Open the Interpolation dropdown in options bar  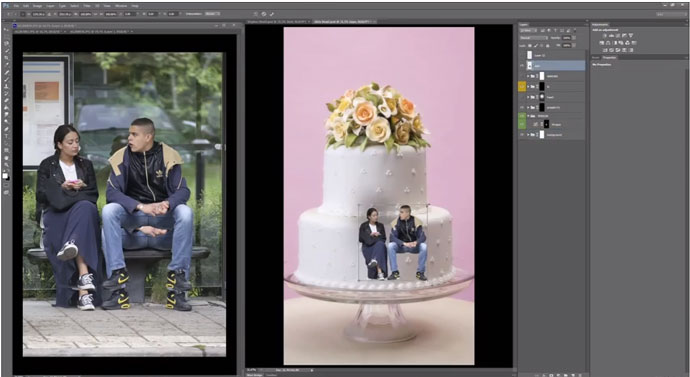[x=212, y=14]
